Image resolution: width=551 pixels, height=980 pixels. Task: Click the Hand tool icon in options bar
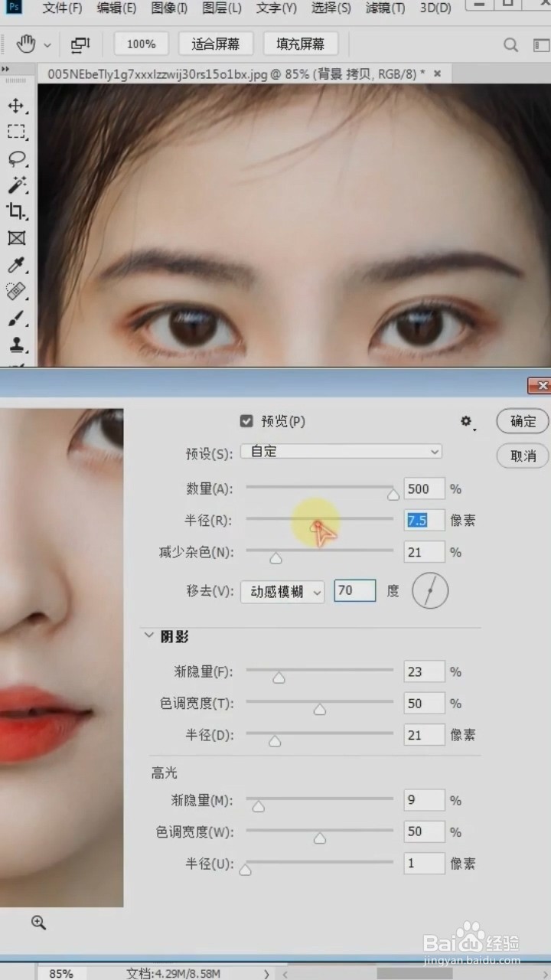pos(25,44)
